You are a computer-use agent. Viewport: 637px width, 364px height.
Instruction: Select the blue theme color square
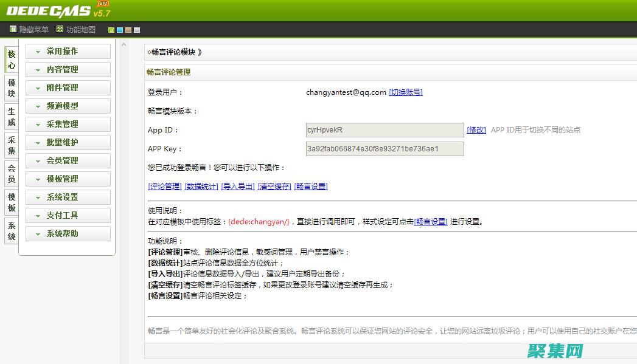pyautogui.click(x=120, y=30)
